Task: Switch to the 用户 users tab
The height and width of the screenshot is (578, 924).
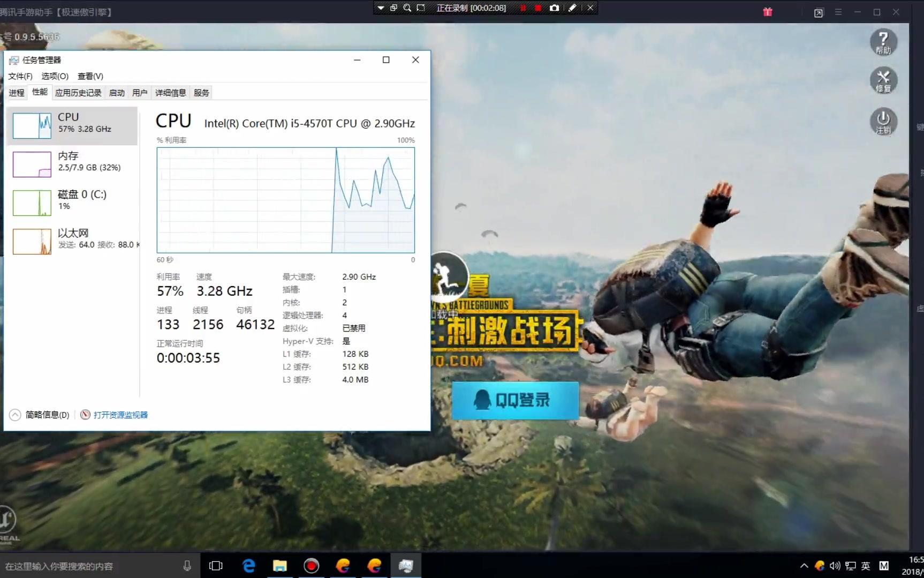Action: [140, 93]
